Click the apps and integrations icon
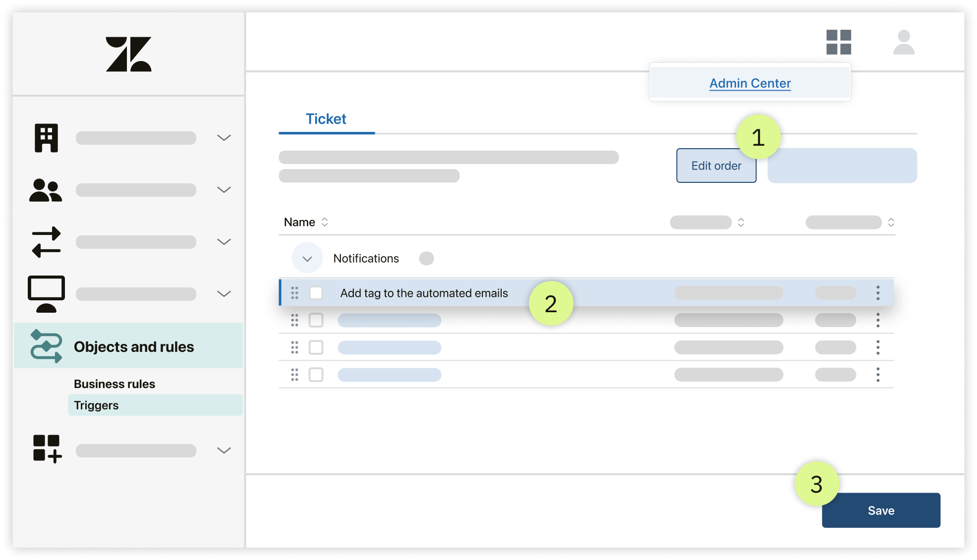Viewport: 977px width, 560px height. [47, 449]
